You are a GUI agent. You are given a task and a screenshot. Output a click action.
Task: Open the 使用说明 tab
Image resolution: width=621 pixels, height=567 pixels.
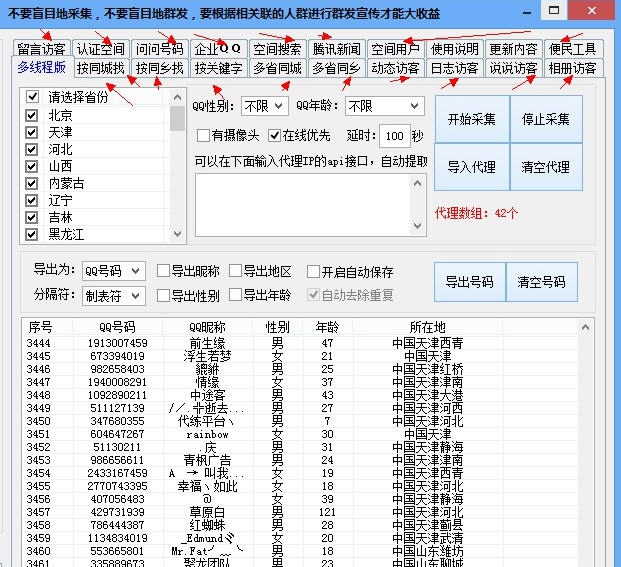coord(455,49)
